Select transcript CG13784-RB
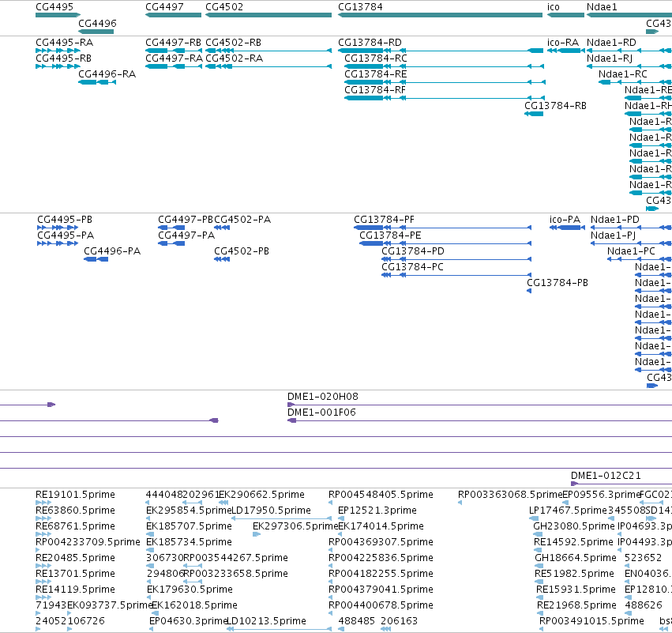This screenshot has height=633, width=672. pos(555,106)
